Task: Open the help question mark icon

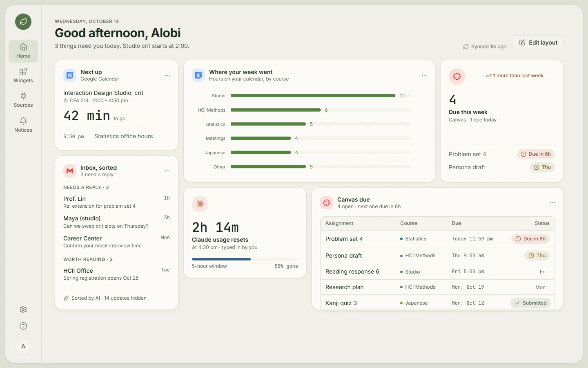Action: pos(23,326)
